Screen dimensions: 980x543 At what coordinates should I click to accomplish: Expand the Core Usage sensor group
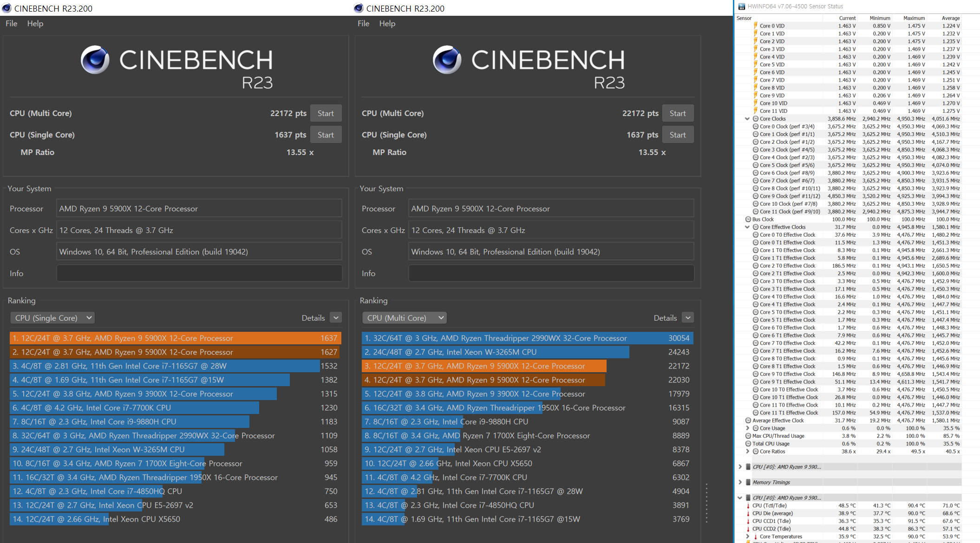click(747, 428)
